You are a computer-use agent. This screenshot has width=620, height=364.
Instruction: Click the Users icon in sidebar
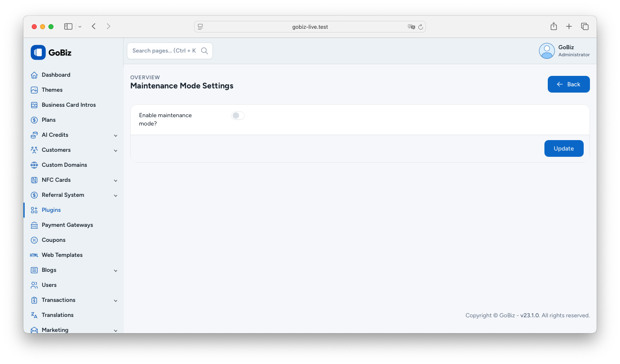(x=34, y=285)
